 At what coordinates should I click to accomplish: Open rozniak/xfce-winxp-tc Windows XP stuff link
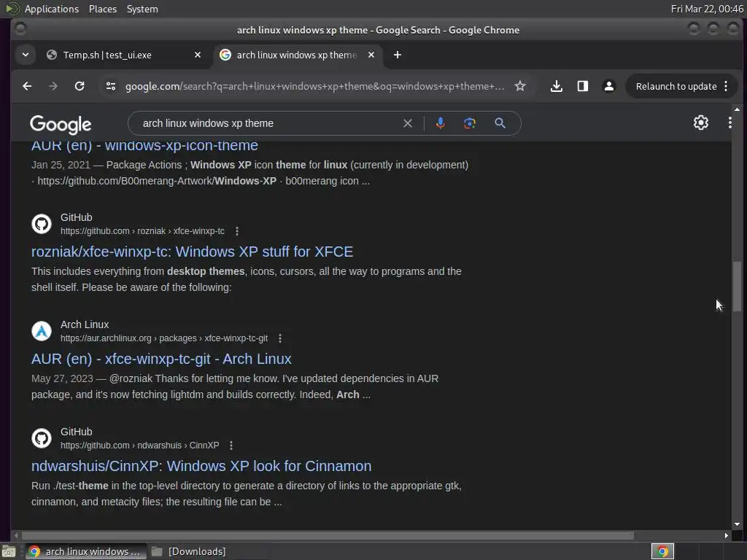192,252
